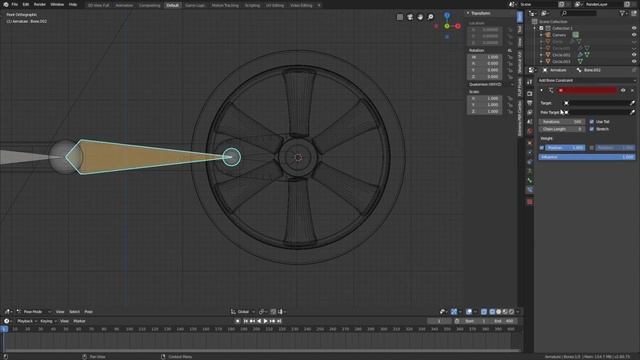Image resolution: width=640 pixels, height=360 pixels.
Task: Click the zoom magnifier icon in viewport
Action: (430, 17)
